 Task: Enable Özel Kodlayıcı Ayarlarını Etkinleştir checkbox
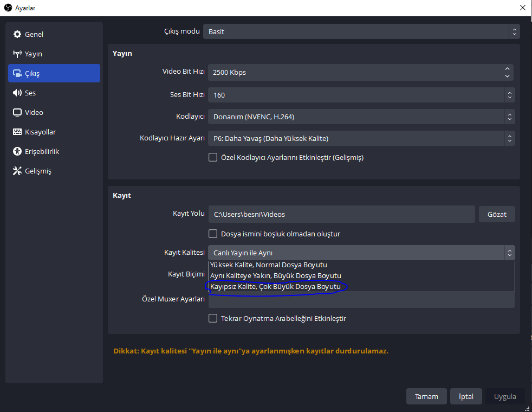(x=213, y=158)
